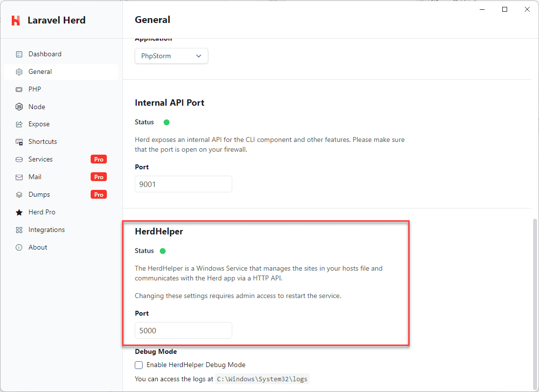Click the About info icon
Image resolution: width=539 pixels, height=392 pixels.
(x=19, y=247)
